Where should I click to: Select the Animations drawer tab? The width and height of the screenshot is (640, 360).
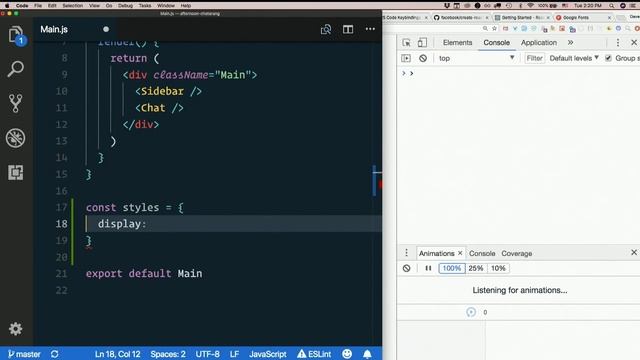pyautogui.click(x=436, y=253)
